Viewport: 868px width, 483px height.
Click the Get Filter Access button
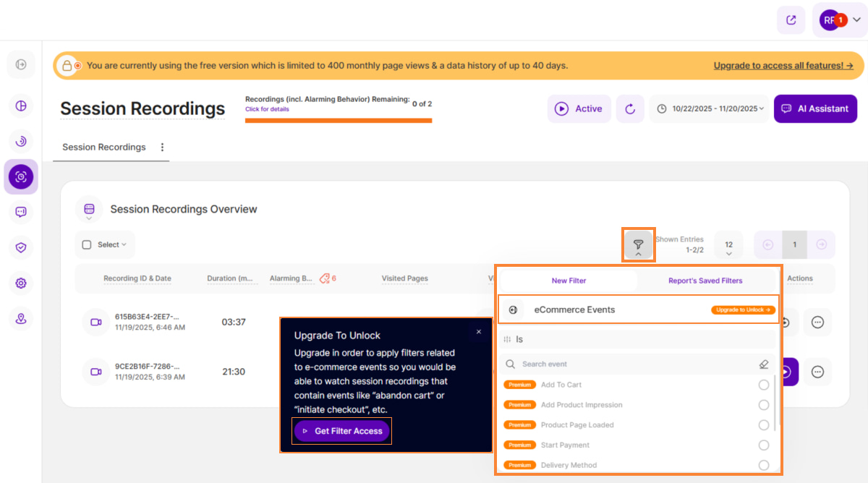[x=342, y=431]
